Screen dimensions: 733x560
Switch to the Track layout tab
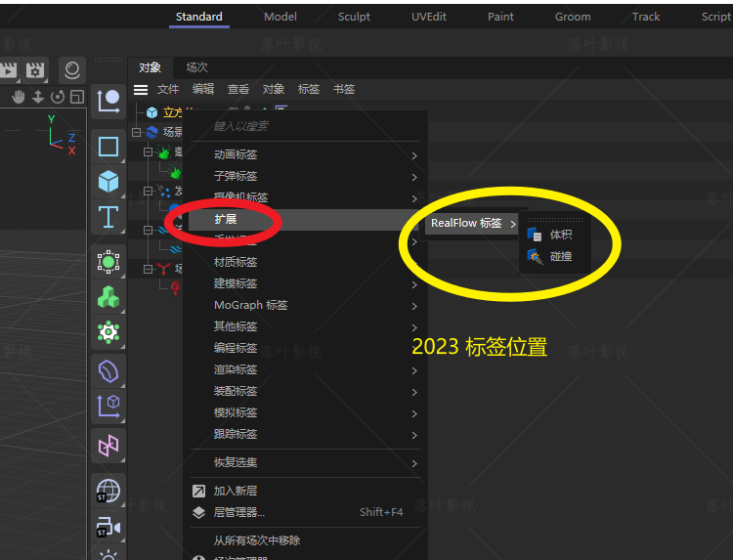(646, 17)
